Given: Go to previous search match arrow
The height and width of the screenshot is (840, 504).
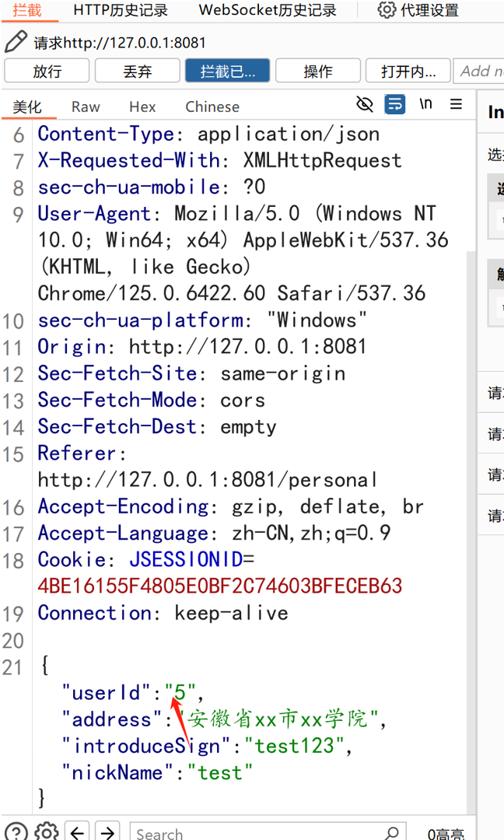Looking at the screenshot, I should tap(77, 832).
